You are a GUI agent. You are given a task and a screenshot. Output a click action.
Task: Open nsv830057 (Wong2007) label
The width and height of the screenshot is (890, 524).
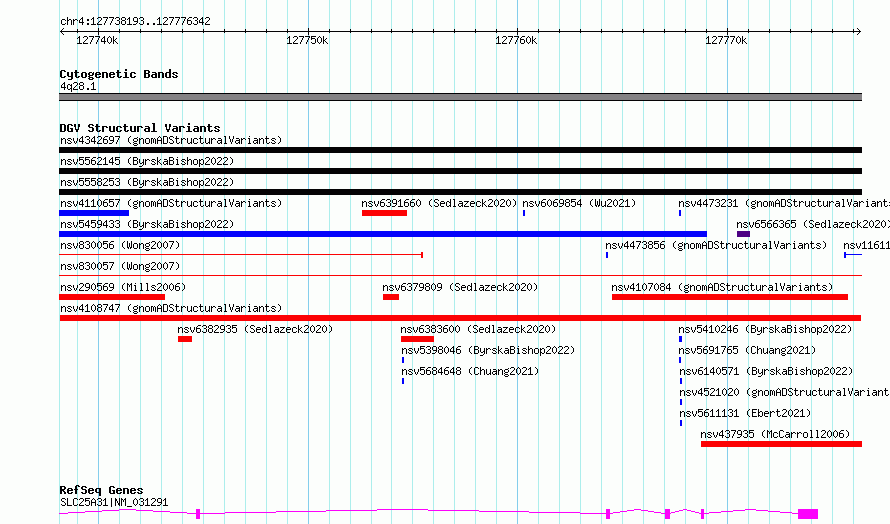pyautogui.click(x=120, y=266)
